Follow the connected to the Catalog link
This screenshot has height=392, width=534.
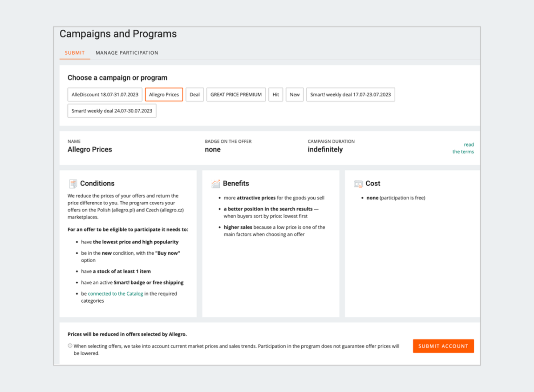pos(116,294)
